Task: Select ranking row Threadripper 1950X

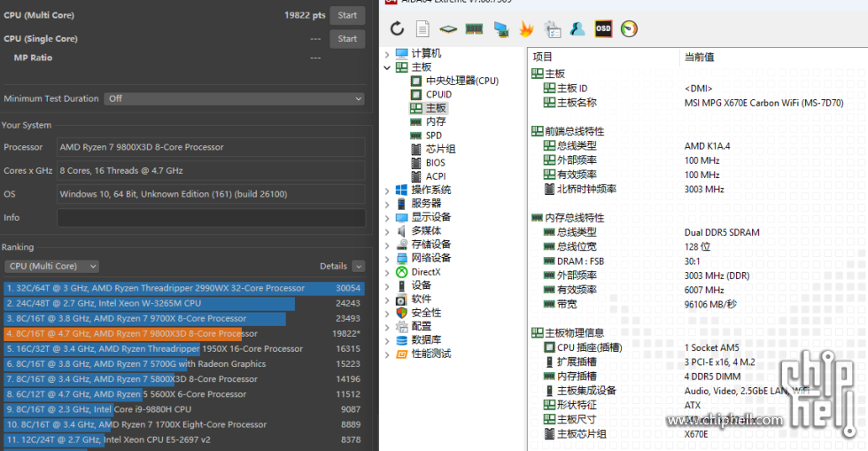Action: (184, 349)
